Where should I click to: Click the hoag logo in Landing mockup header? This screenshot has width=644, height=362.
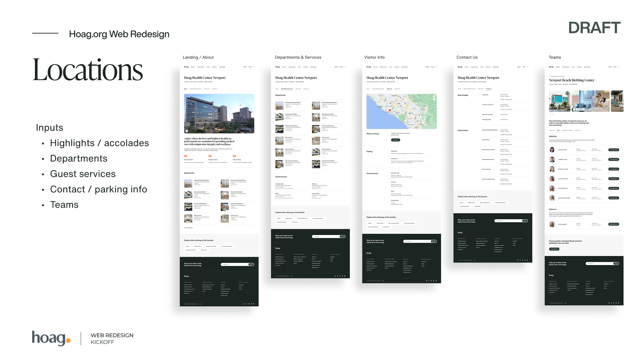[x=186, y=67]
